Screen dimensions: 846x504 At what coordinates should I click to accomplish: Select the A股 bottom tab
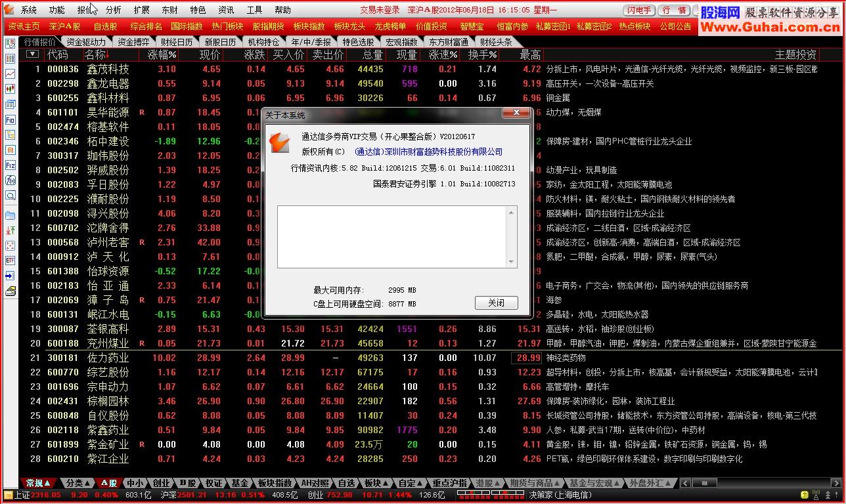point(108,483)
